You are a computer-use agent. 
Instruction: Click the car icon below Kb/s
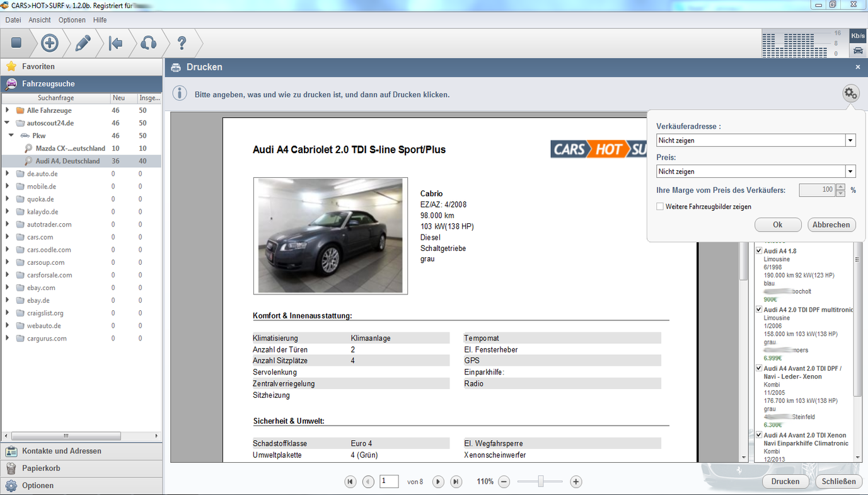tap(858, 50)
